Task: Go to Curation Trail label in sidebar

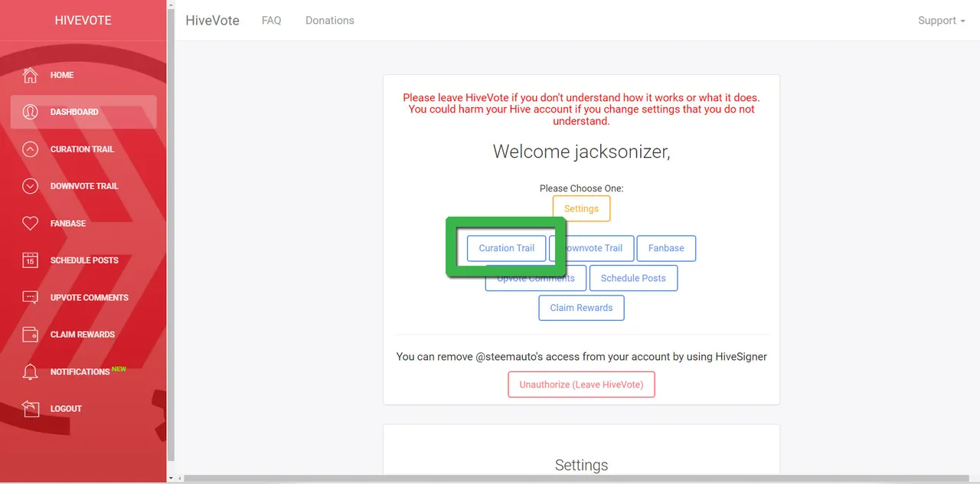Action: [82, 149]
